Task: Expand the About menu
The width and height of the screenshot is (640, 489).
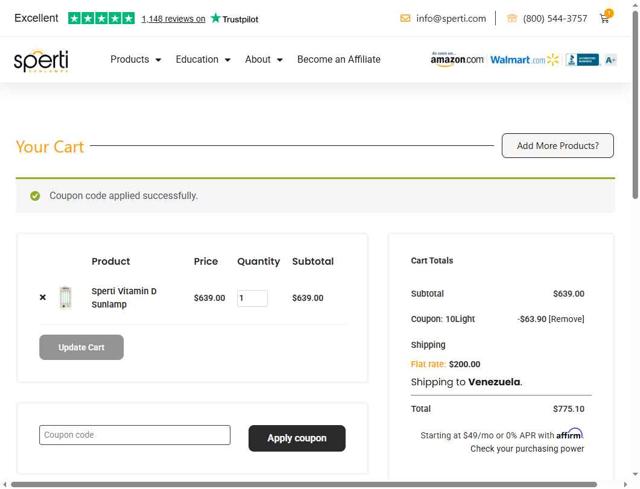Action: 264,60
